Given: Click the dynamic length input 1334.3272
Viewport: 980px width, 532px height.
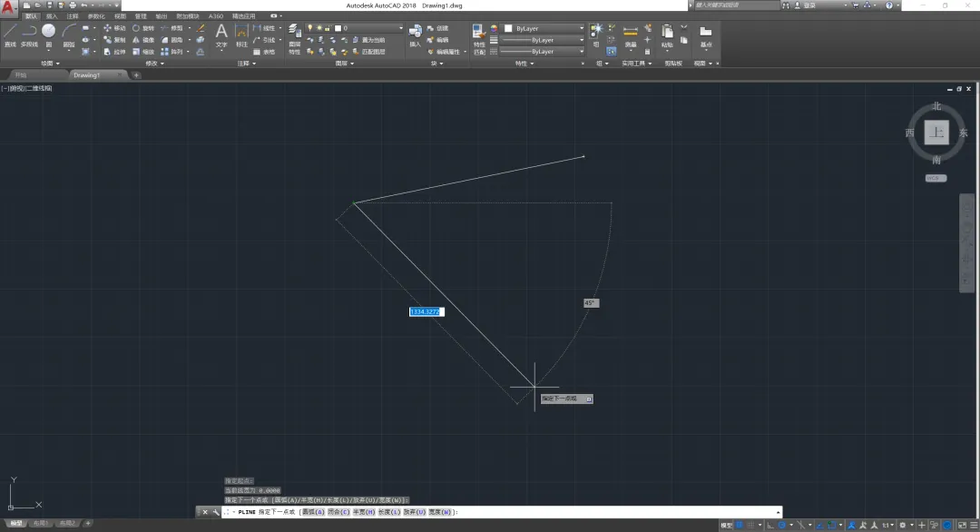Looking at the screenshot, I should click(x=426, y=311).
